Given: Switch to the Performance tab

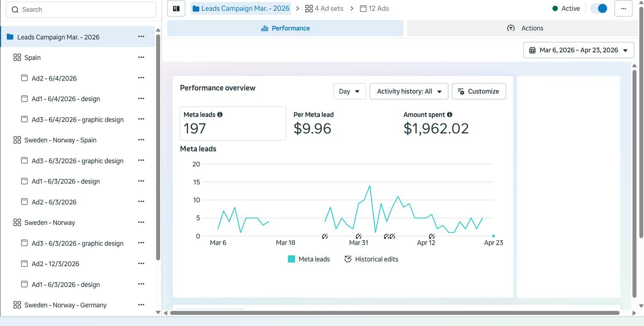Looking at the screenshot, I should (285, 28).
